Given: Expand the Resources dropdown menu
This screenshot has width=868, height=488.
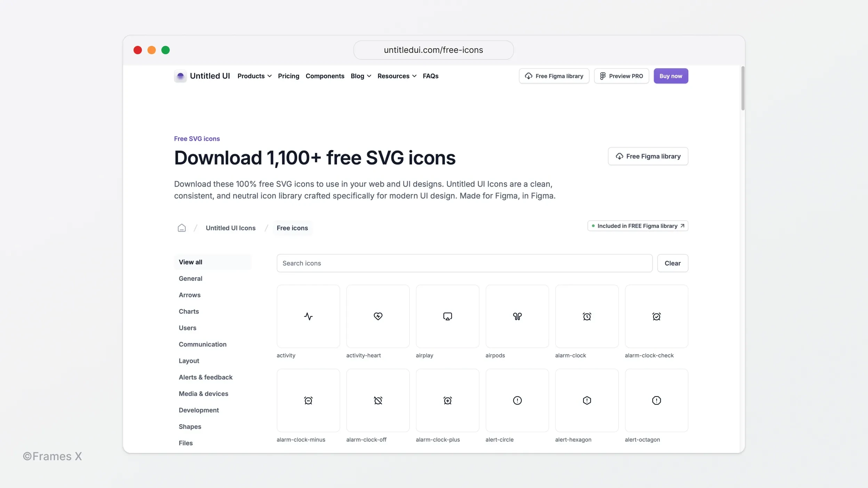Looking at the screenshot, I should click(x=396, y=76).
